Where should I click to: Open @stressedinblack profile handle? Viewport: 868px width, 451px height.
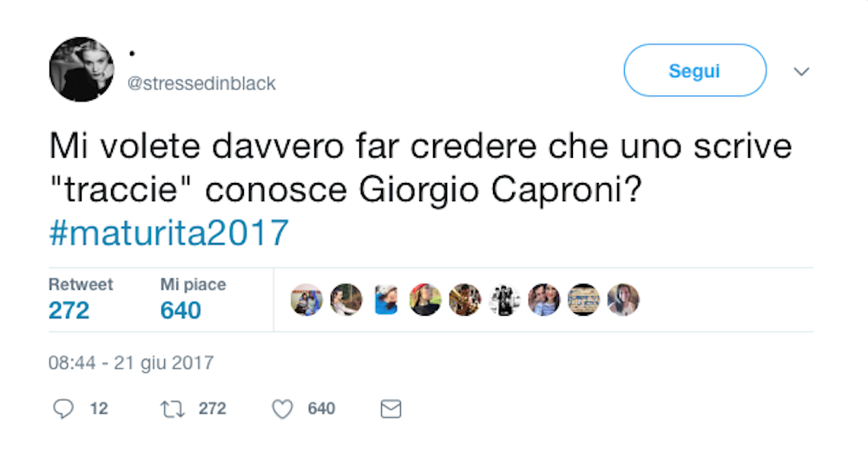(201, 83)
